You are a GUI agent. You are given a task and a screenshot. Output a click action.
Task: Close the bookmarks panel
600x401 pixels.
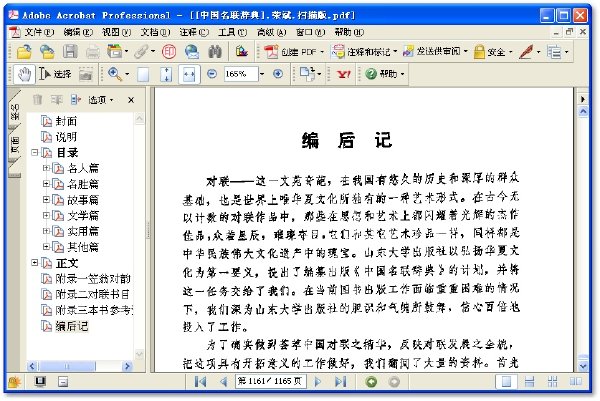tap(131, 100)
